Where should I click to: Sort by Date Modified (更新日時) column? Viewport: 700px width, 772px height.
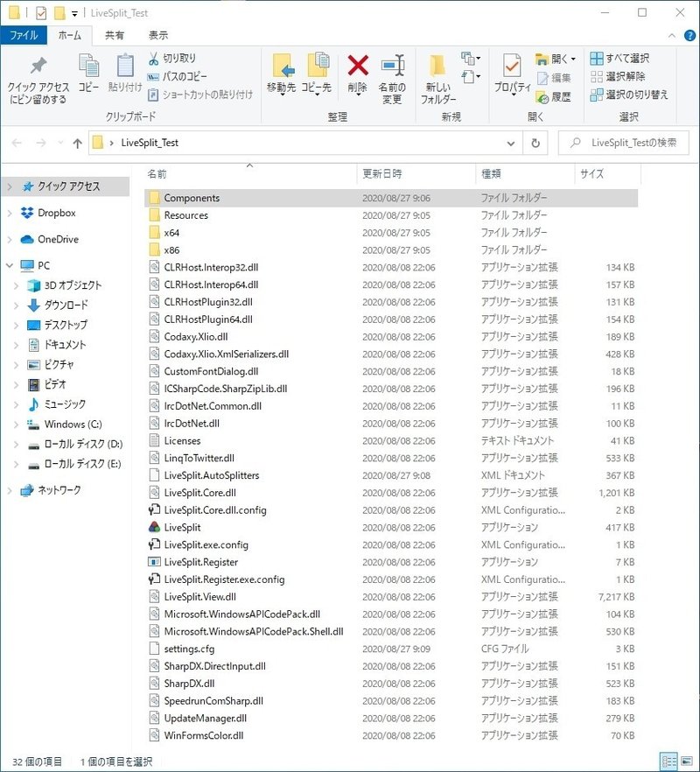pos(416,174)
